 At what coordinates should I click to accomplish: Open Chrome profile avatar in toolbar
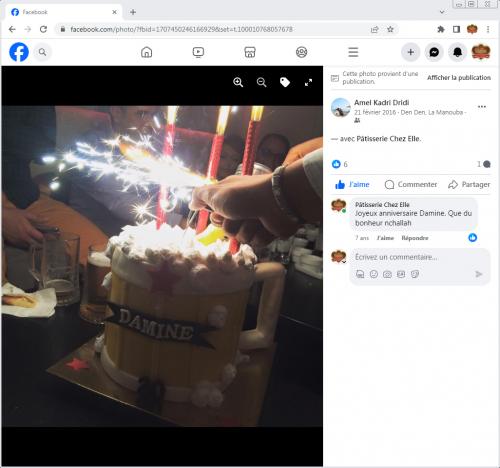point(472,29)
